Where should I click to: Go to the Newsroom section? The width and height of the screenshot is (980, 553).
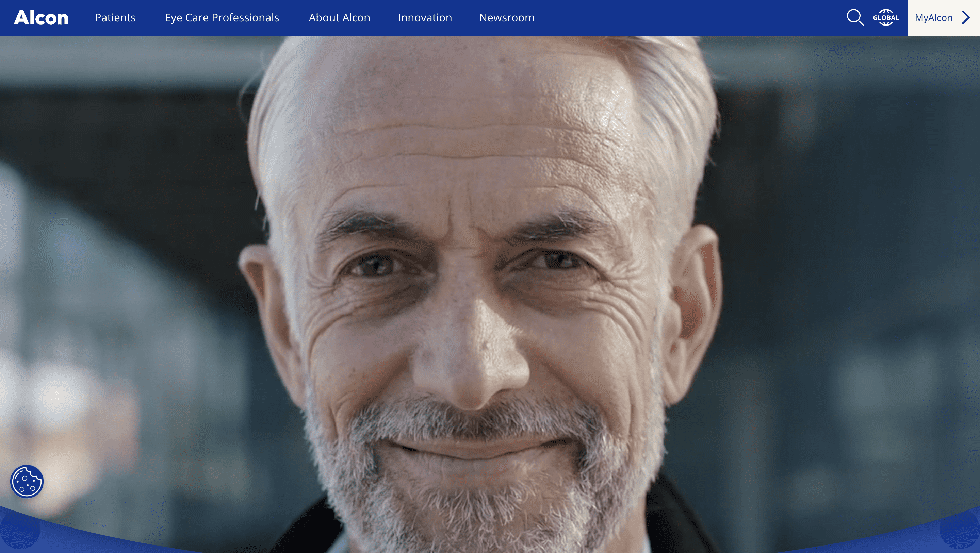click(x=506, y=17)
